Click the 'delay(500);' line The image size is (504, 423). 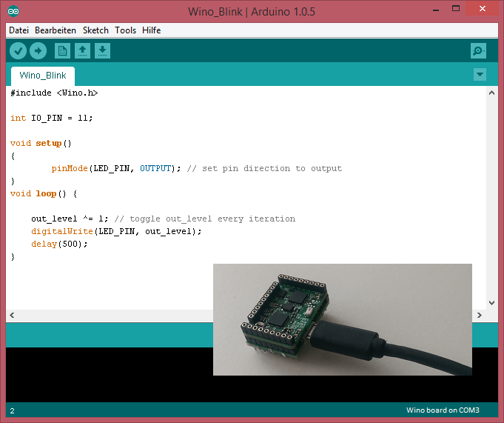[x=59, y=244]
